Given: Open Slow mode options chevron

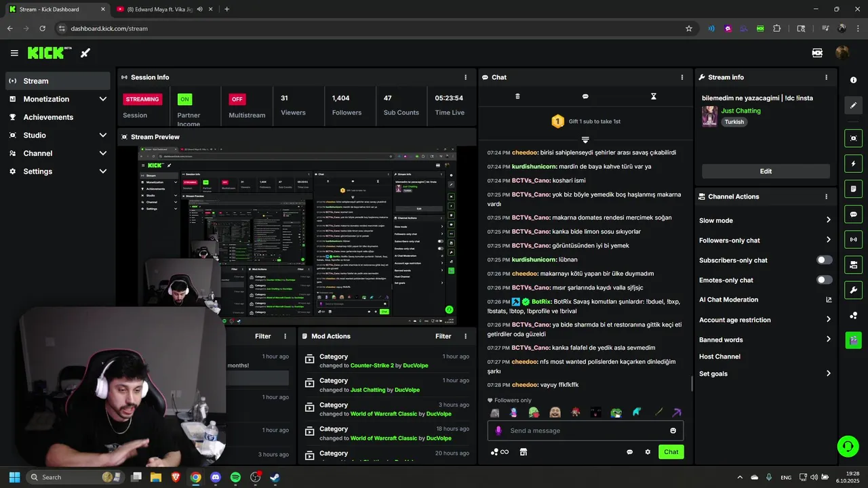Looking at the screenshot, I should coord(828,220).
